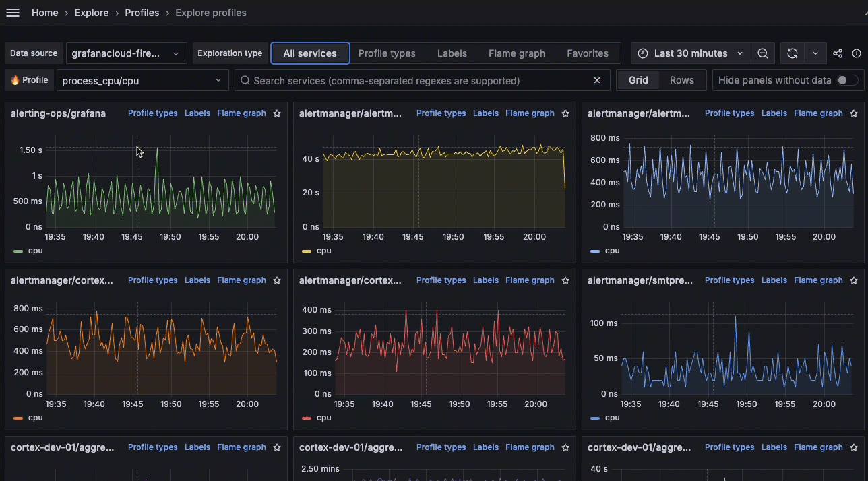Favorite the alerting-ops/grafana panel with the star
868x481 pixels.
[277, 113]
